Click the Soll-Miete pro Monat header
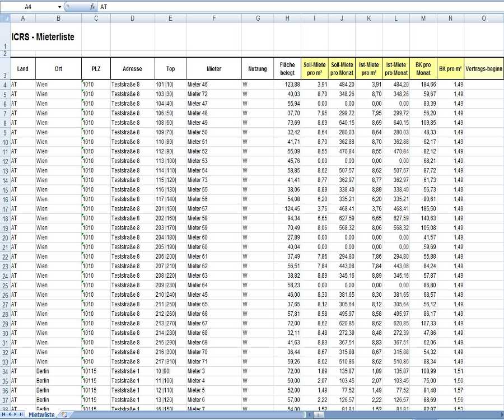Image resolution: width=504 pixels, height=420 pixels. [x=342, y=68]
